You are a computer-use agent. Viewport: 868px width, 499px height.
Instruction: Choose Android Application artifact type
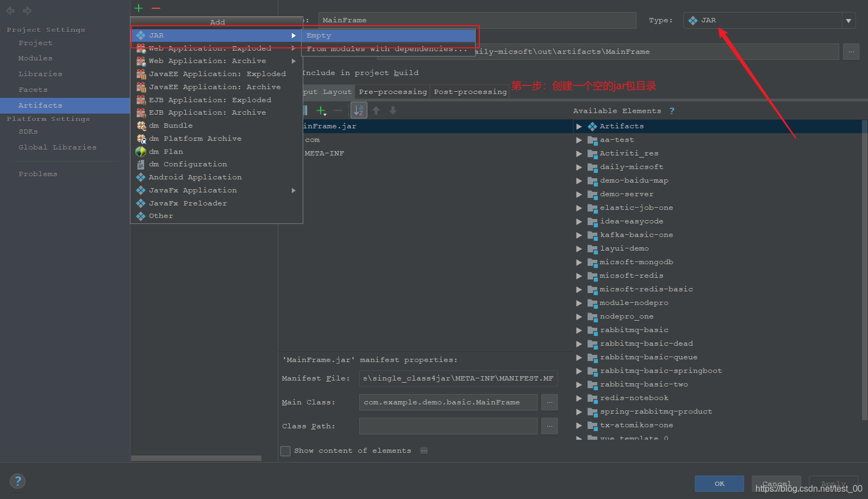click(216, 177)
